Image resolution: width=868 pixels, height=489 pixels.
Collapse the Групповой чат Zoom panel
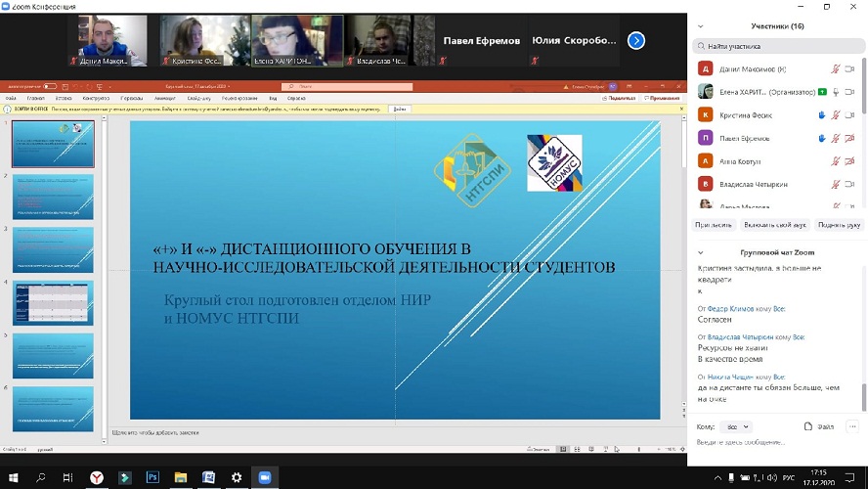point(702,251)
